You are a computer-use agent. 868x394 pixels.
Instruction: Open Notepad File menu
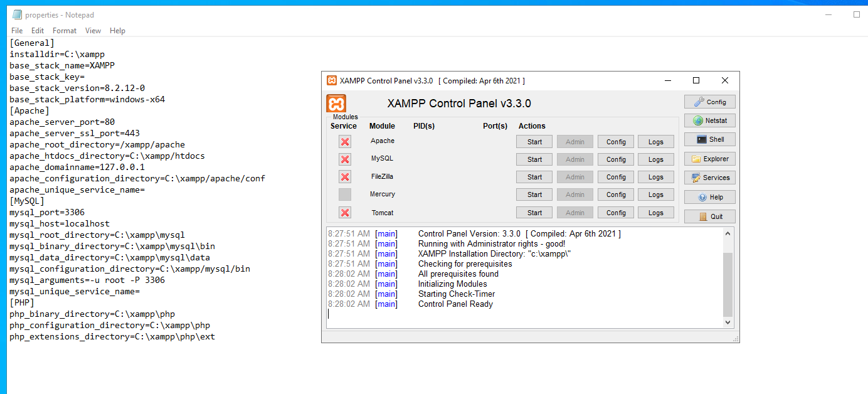[x=17, y=31]
